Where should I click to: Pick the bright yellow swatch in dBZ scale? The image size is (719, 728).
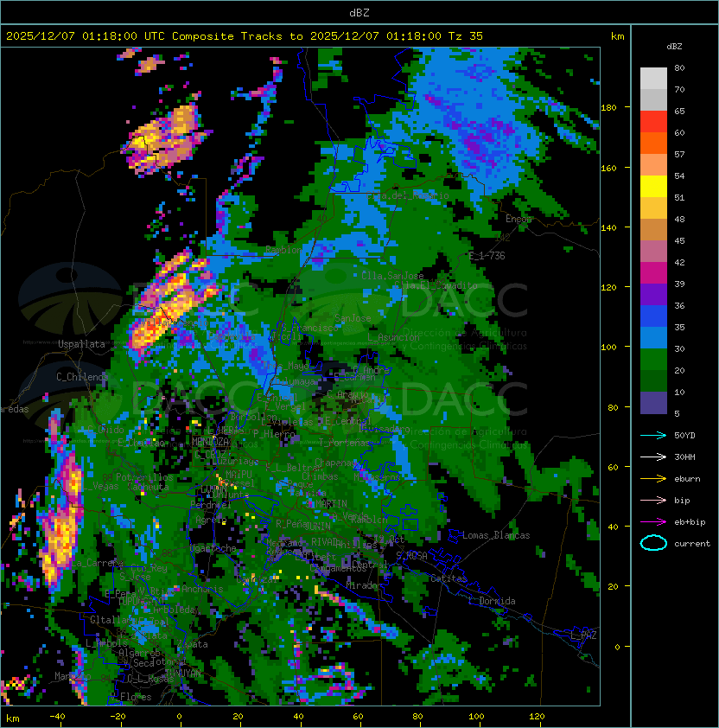tap(653, 186)
